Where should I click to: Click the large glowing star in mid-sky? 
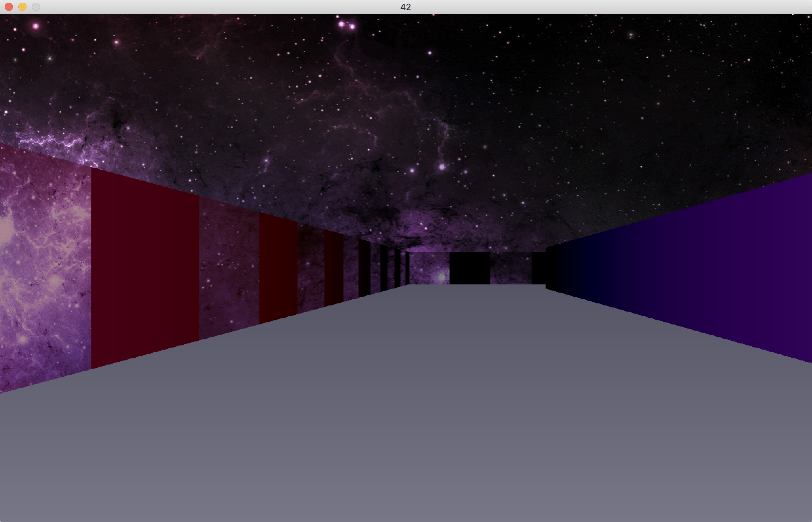(442, 167)
